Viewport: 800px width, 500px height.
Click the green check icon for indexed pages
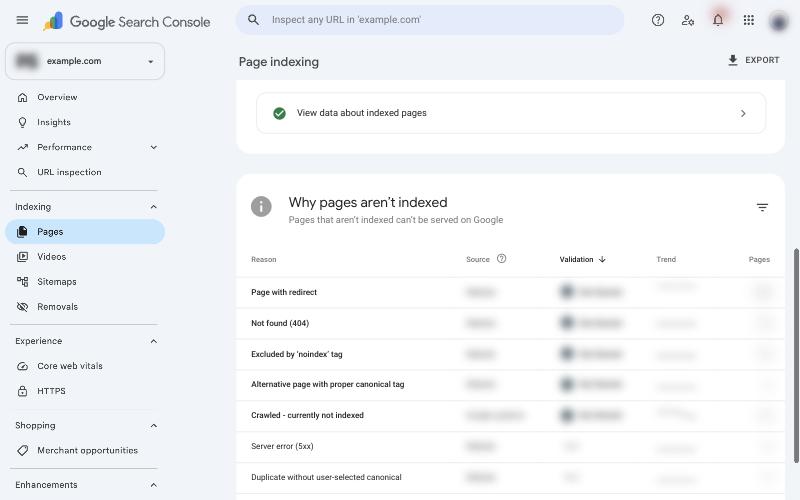tap(280, 113)
